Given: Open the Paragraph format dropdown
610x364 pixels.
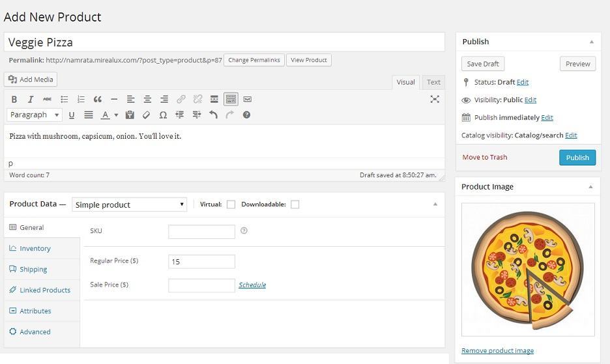Looking at the screenshot, I should coord(35,115).
